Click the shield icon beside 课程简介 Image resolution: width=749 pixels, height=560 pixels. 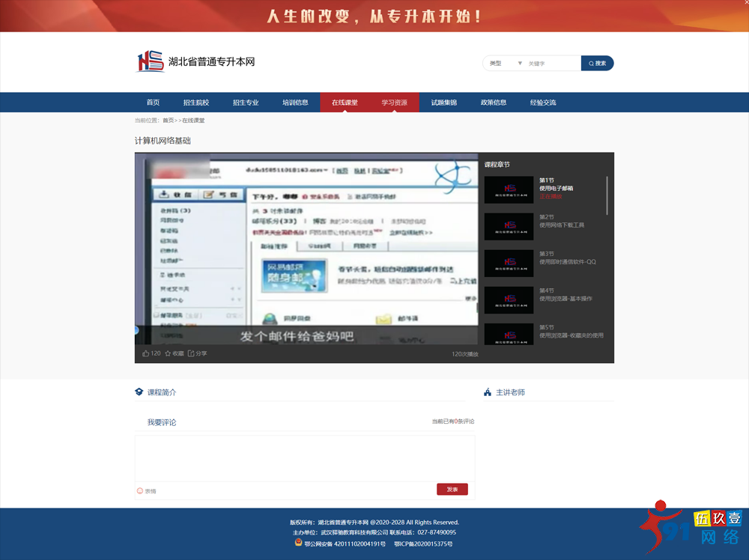click(139, 391)
